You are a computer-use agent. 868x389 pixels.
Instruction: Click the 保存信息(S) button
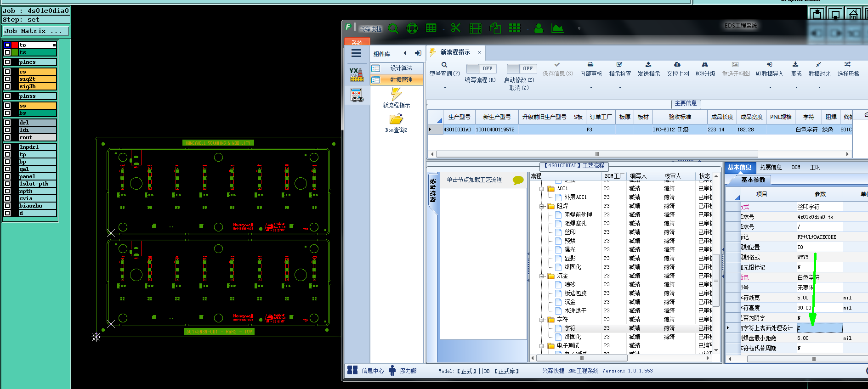(557, 69)
